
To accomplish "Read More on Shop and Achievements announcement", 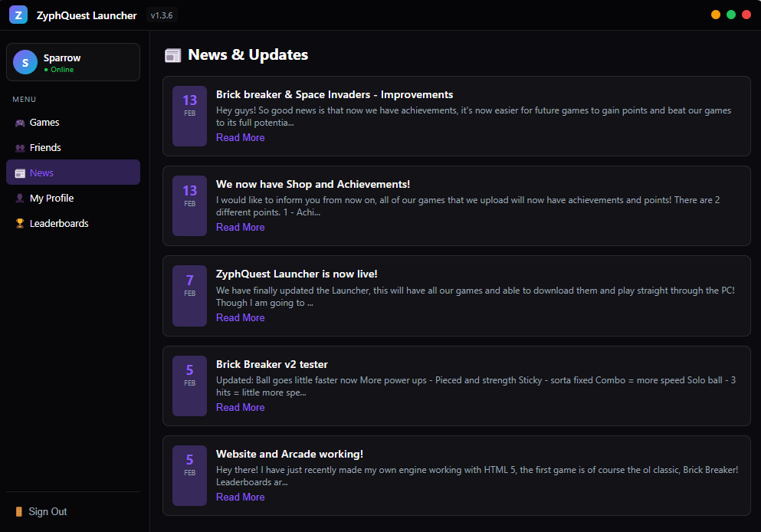I will [240, 227].
